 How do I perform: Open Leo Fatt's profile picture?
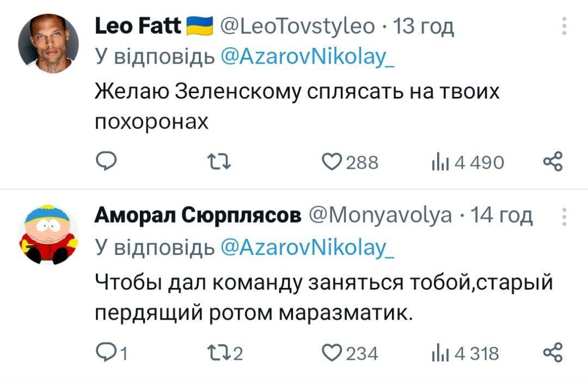(x=48, y=42)
